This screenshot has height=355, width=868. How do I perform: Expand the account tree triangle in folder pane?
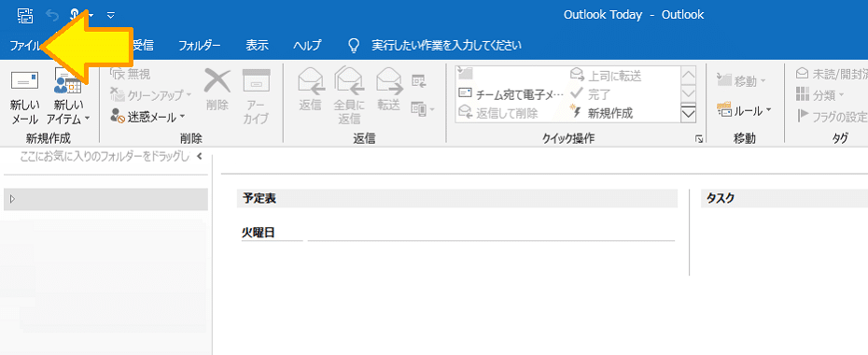(x=12, y=198)
